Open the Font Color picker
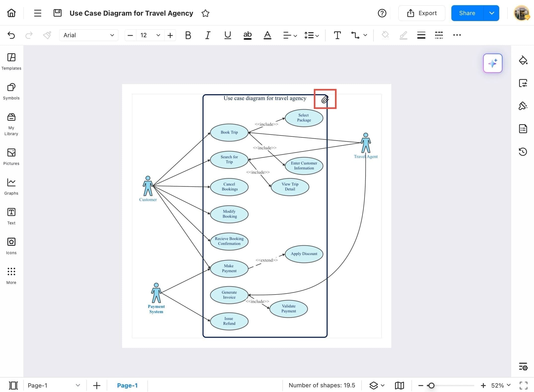The height and width of the screenshot is (392, 534). coord(267,35)
